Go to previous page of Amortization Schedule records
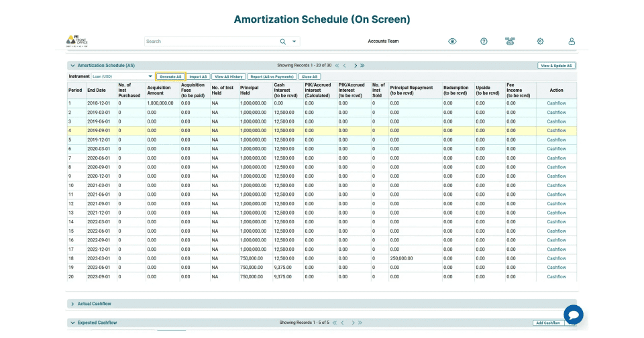 pos(344,65)
